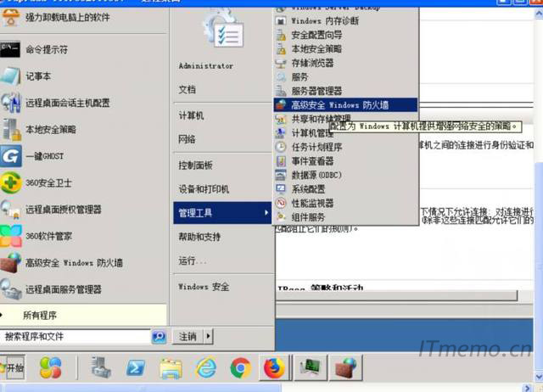This screenshot has width=543, height=392.
Task: Open 360安全卫士 icon
Action: (11, 182)
